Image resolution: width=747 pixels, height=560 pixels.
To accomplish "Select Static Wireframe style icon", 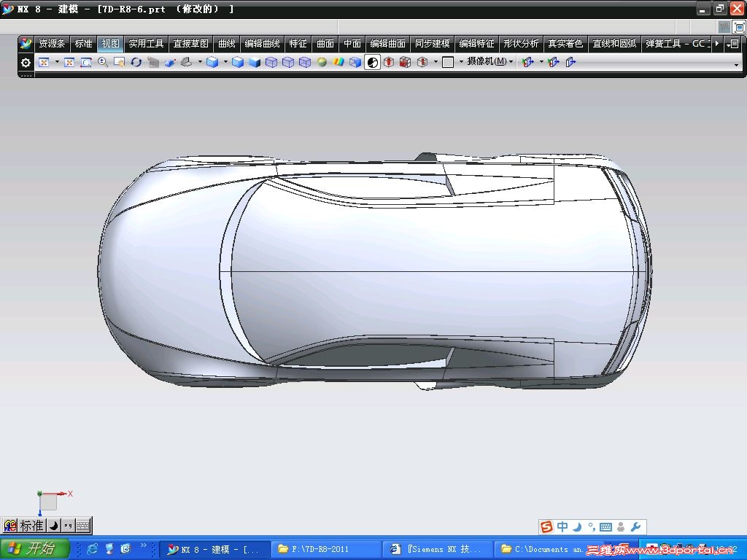I will coord(305,63).
